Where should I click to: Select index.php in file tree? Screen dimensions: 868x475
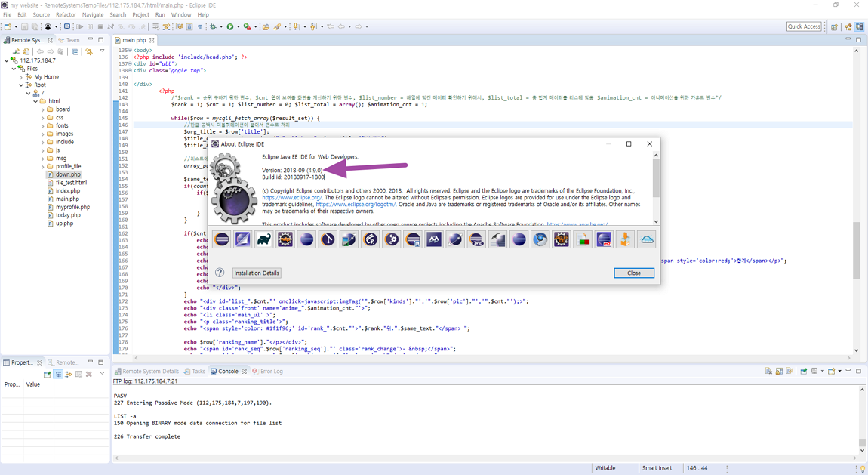pos(67,191)
